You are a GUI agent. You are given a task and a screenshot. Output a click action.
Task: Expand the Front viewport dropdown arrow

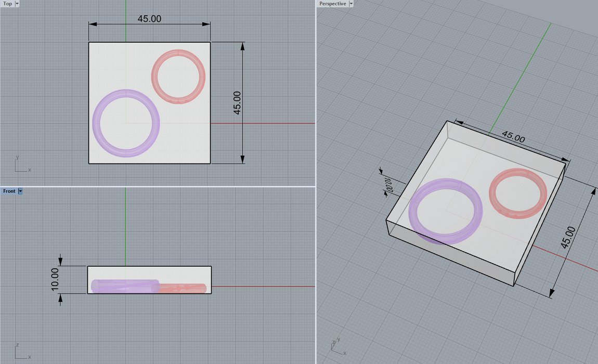(20, 191)
